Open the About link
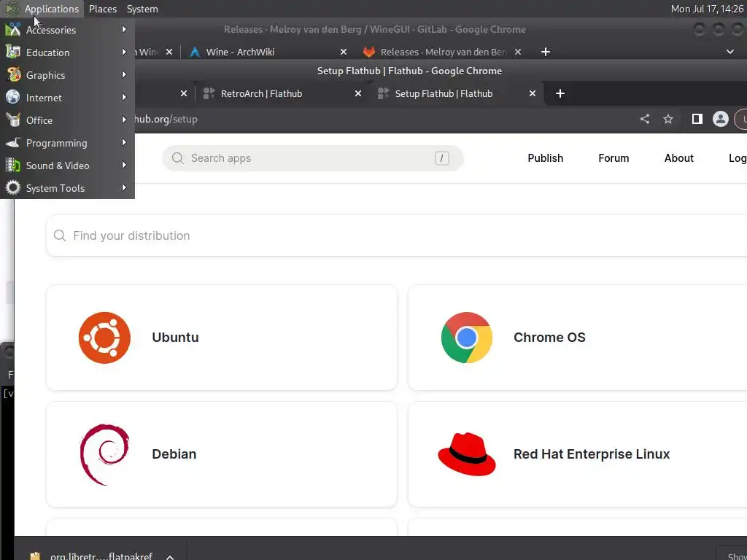 (678, 158)
